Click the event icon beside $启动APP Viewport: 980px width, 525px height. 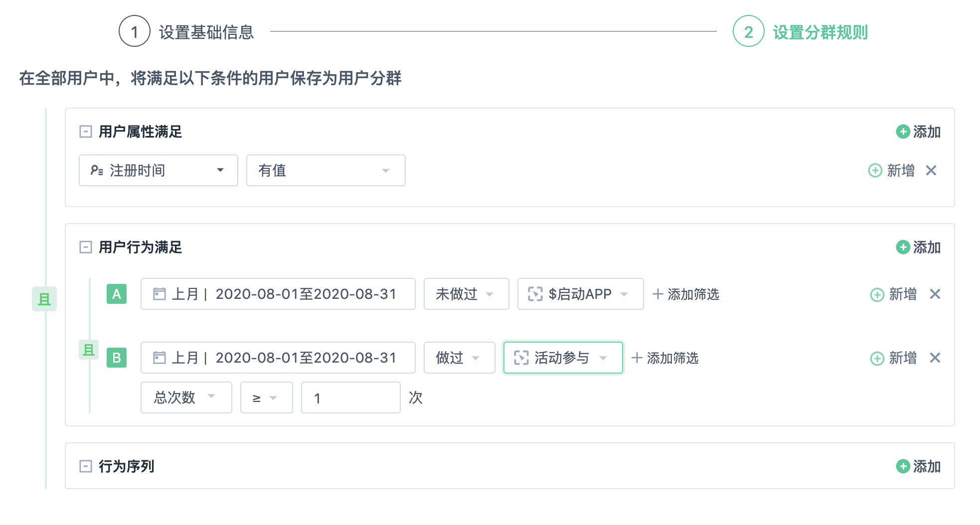point(535,294)
